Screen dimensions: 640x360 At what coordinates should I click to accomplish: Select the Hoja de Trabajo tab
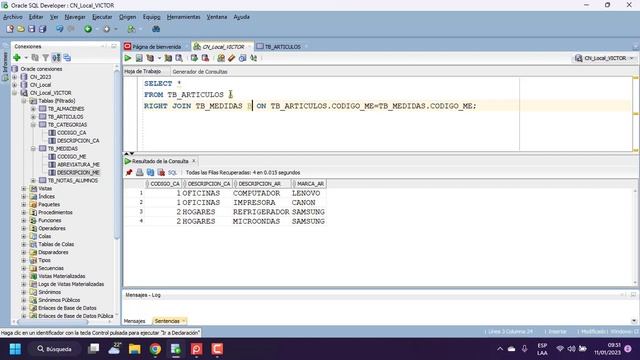tap(142, 71)
